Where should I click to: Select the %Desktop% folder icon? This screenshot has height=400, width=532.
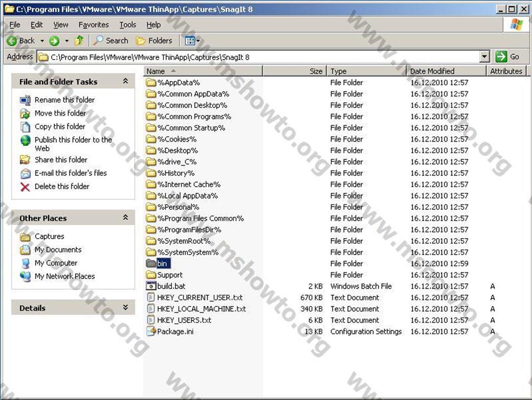tap(151, 150)
